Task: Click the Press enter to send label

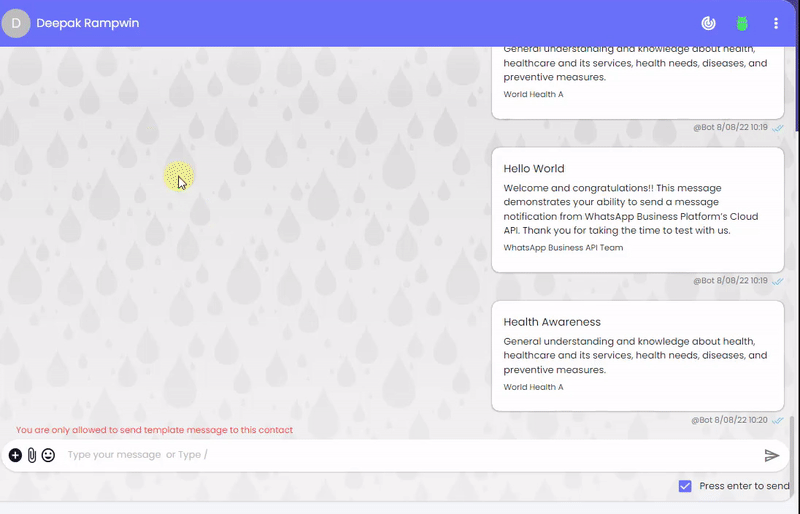Action: (744, 486)
